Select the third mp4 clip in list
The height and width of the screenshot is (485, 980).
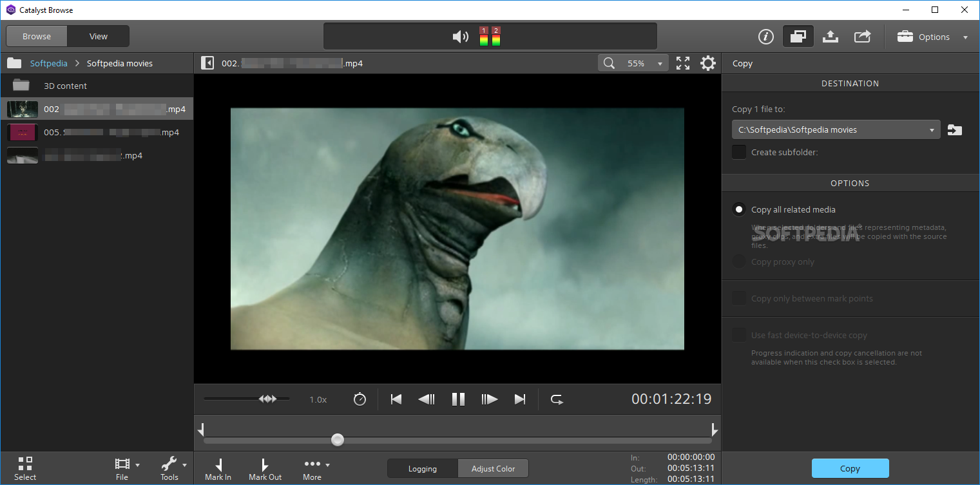97,155
